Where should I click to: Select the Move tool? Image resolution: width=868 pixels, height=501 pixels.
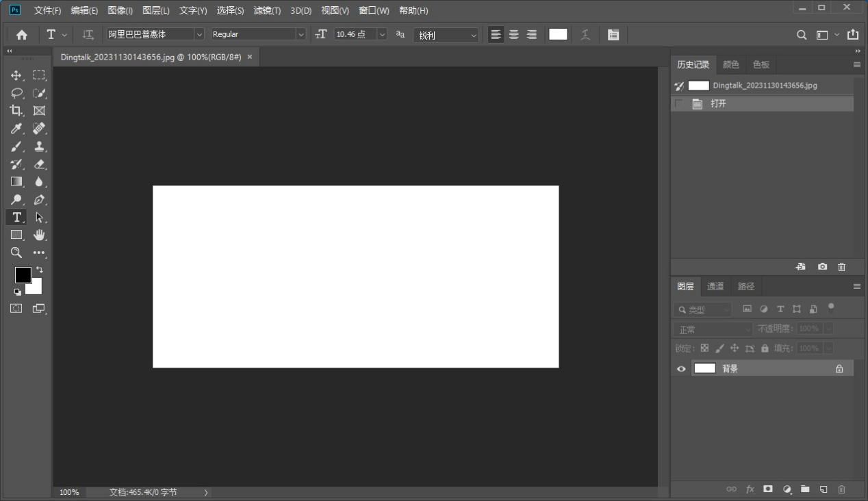[x=16, y=75]
